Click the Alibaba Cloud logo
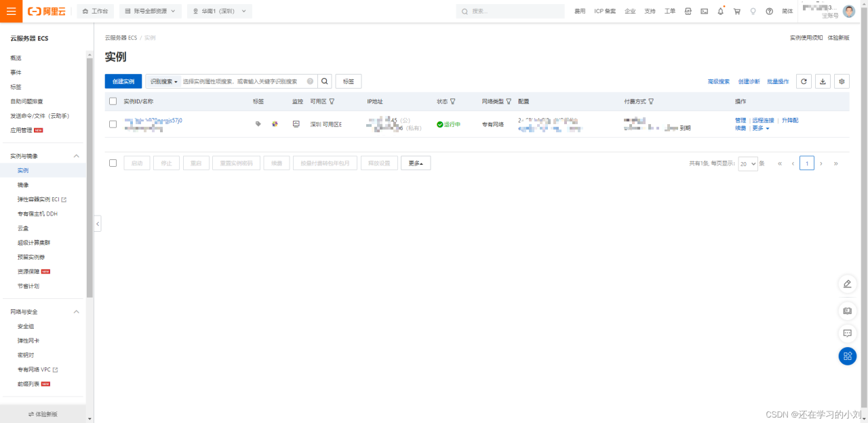 (47, 11)
